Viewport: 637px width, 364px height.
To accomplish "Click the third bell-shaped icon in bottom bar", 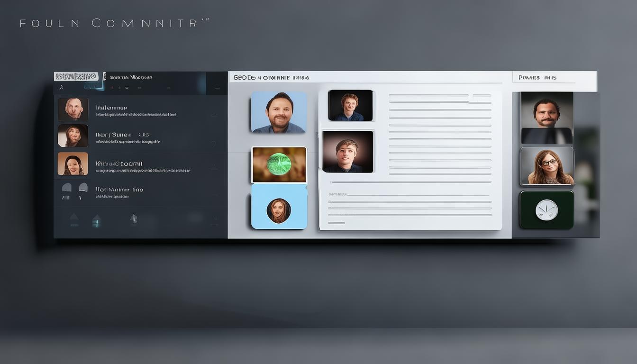I will click(134, 218).
